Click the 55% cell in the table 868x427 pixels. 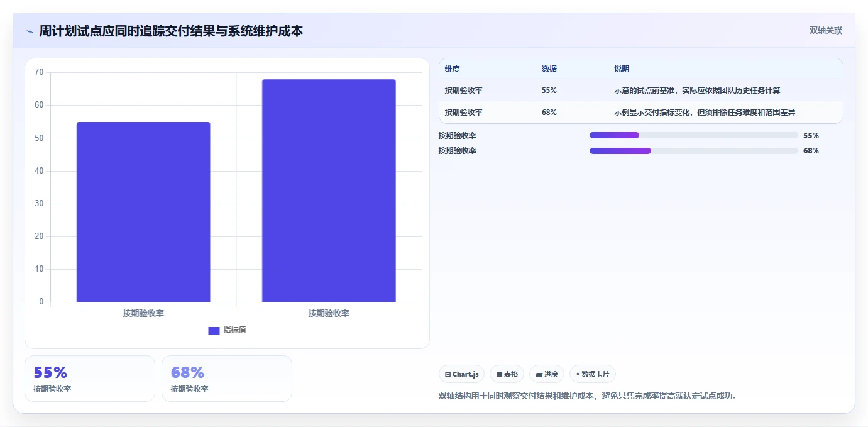click(x=549, y=91)
